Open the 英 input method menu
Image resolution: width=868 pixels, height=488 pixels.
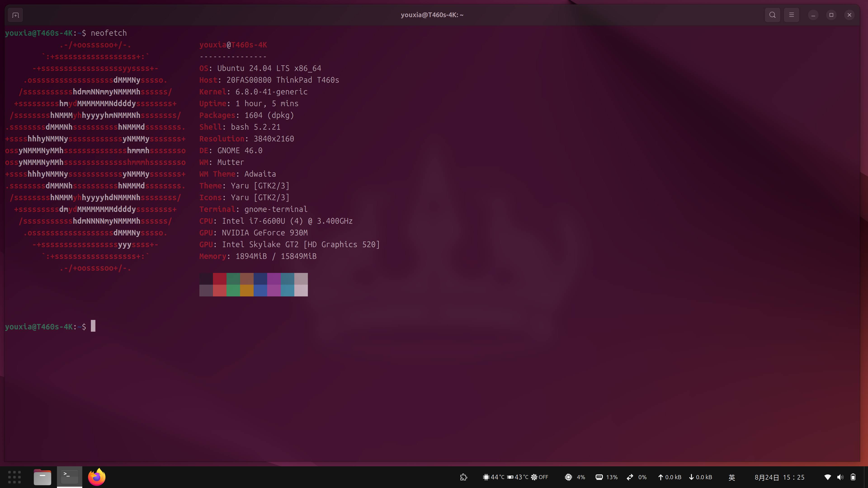tap(732, 477)
